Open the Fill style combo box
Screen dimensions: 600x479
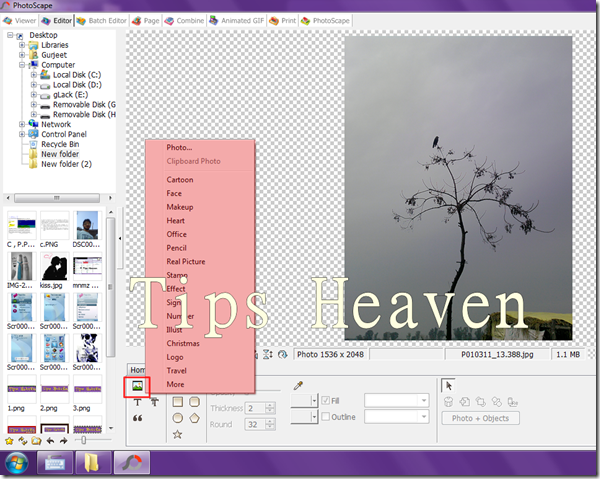tap(397, 401)
